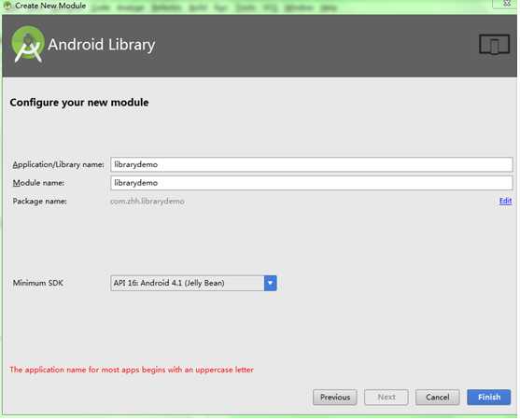
Task: Click the Android Library header title
Action: coord(102,45)
